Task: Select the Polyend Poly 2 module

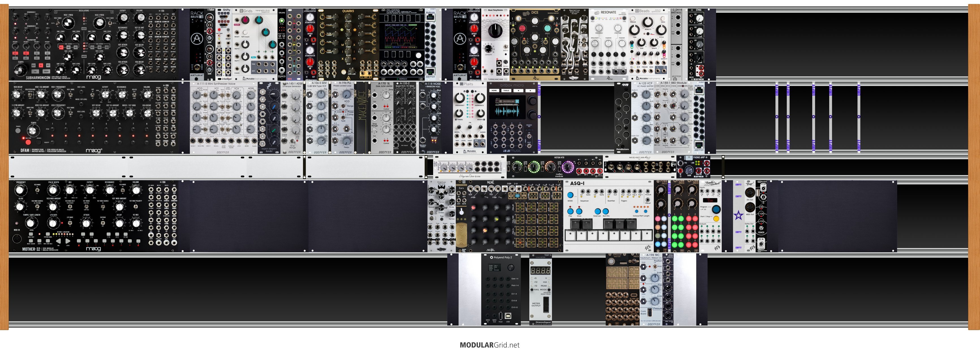Action: click(501, 289)
